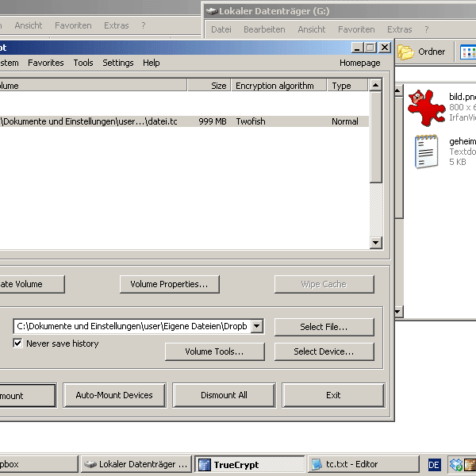
Task: Select the bild.png IrfanView file icon
Action: 426,107
